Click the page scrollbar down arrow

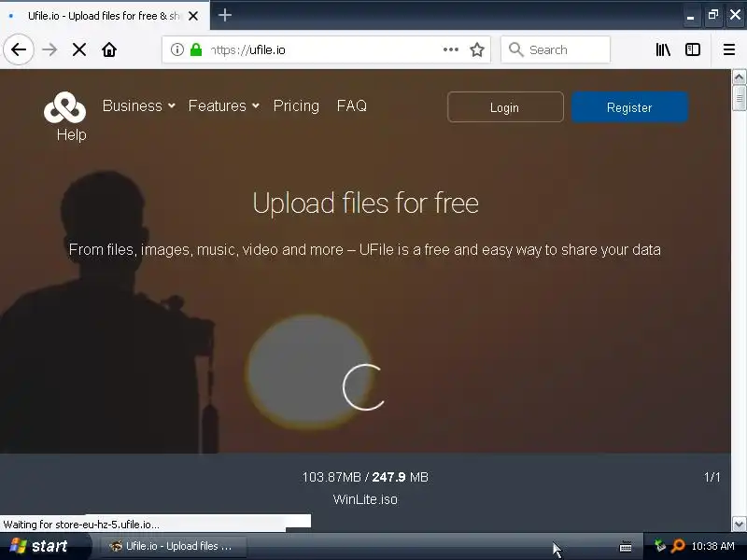tap(739, 524)
